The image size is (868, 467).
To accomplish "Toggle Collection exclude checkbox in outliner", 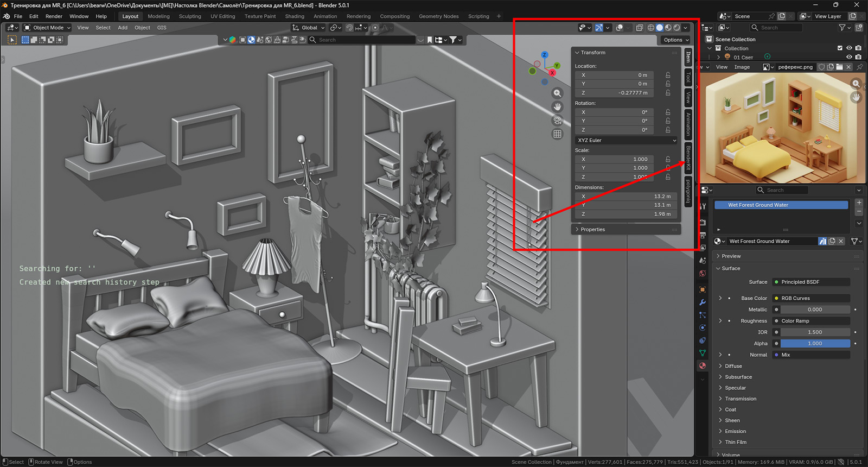I will (x=840, y=48).
